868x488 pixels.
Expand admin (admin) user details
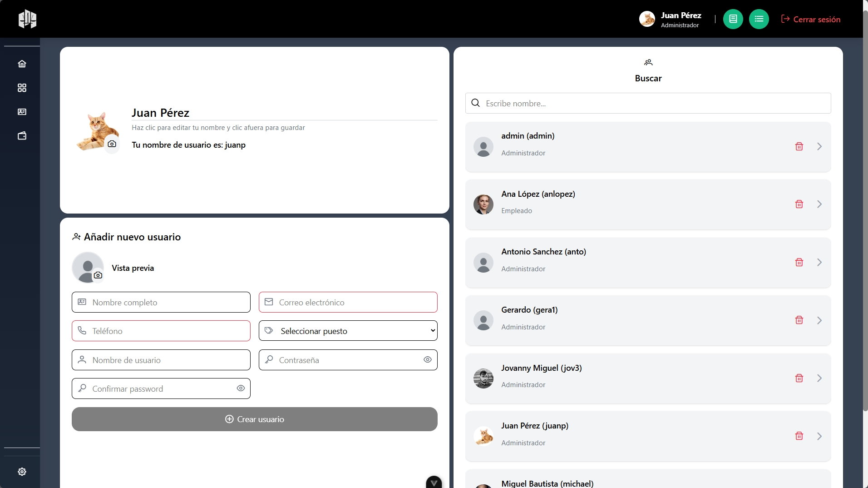coord(819,146)
